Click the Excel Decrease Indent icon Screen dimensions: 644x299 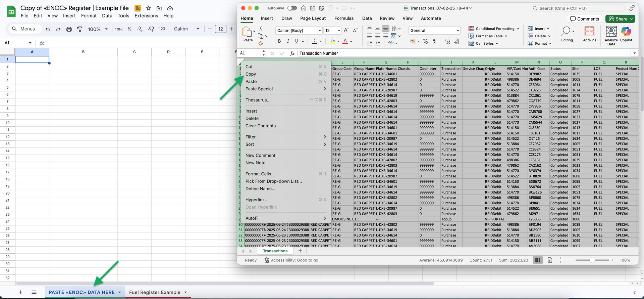[370, 43]
